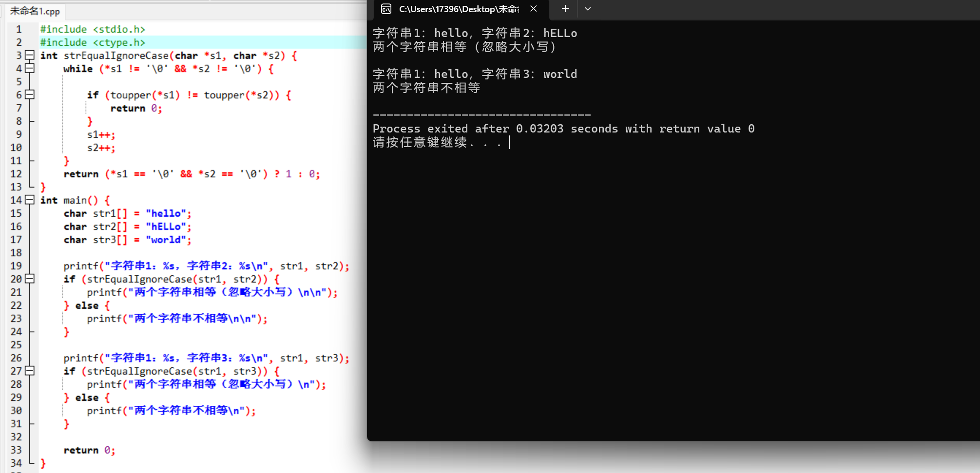This screenshot has width=980, height=473.
Task: Select the console tab titled C:\Users\17396\Desktop
Action: tap(459, 9)
